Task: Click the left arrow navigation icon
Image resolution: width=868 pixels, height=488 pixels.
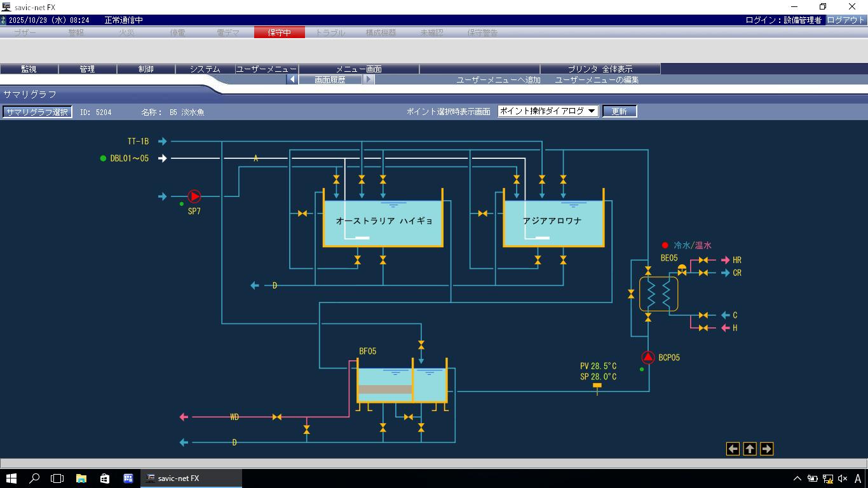Action: (733, 449)
